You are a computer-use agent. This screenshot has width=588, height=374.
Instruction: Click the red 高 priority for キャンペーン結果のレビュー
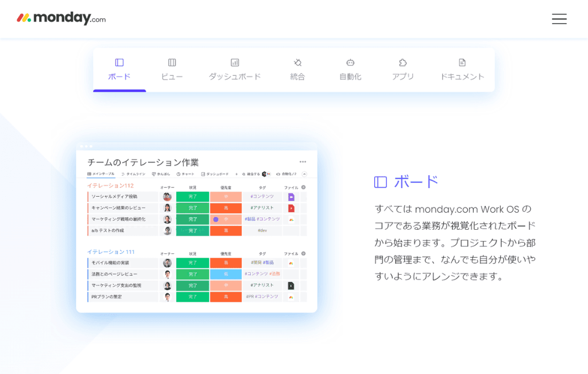(226, 208)
